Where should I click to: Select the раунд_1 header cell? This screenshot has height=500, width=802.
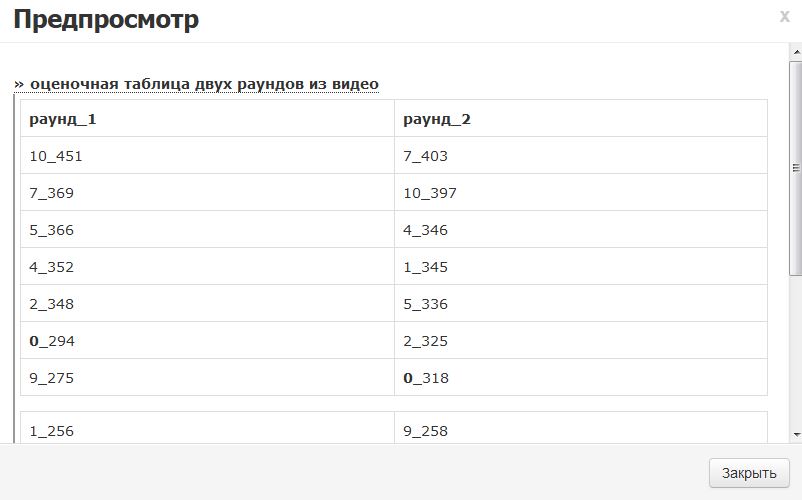click(x=207, y=119)
